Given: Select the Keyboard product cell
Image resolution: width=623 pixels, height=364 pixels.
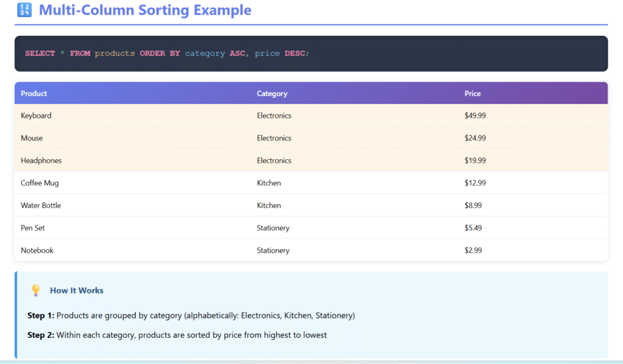Looking at the screenshot, I should 36,115.
